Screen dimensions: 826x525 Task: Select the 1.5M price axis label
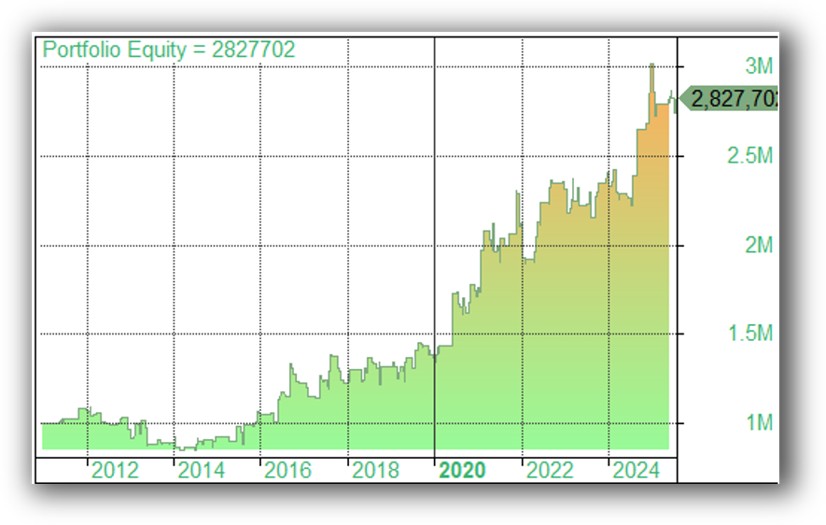click(x=750, y=333)
